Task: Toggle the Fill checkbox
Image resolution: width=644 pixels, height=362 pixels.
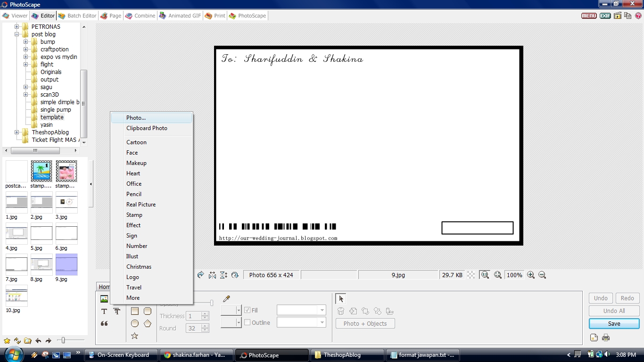Action: [x=247, y=310]
